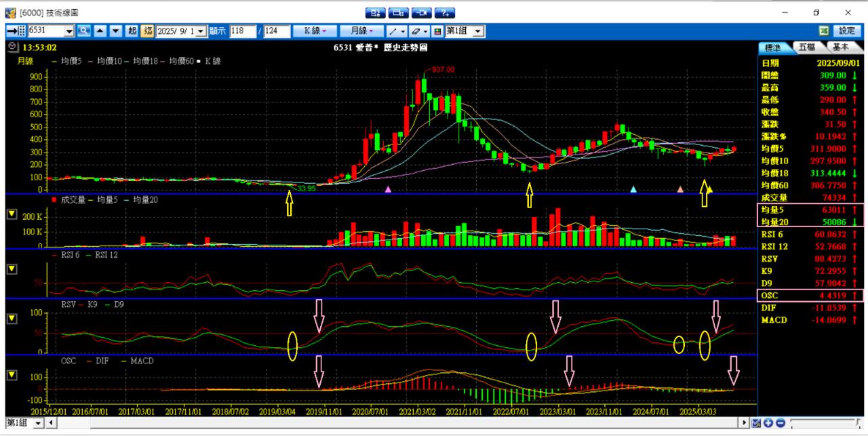The height and width of the screenshot is (436, 868).
Task: Click the Excel export icon
Action: [824, 31]
